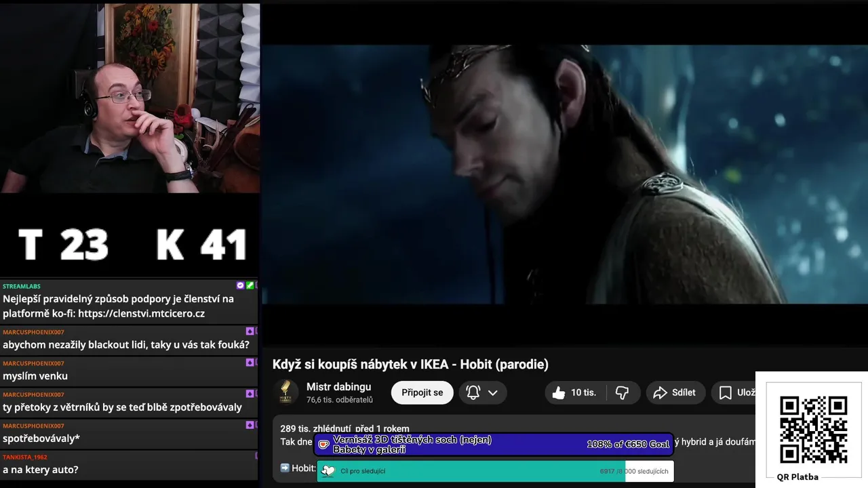Click the username above 'abychom nezažily blackout'
Image resolution: width=868 pixels, height=488 pixels.
tap(33, 332)
